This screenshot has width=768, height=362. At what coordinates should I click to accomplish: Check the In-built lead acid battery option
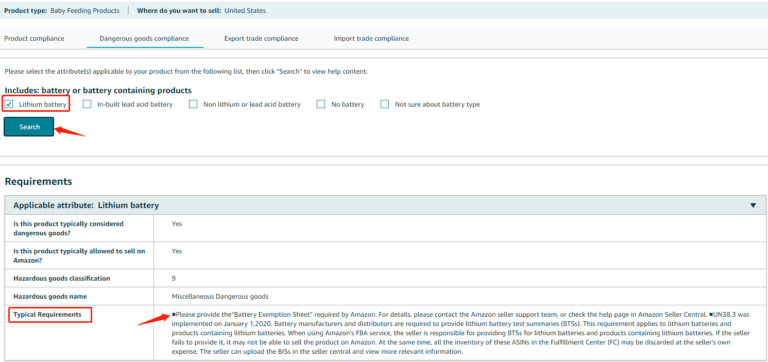[x=87, y=104]
